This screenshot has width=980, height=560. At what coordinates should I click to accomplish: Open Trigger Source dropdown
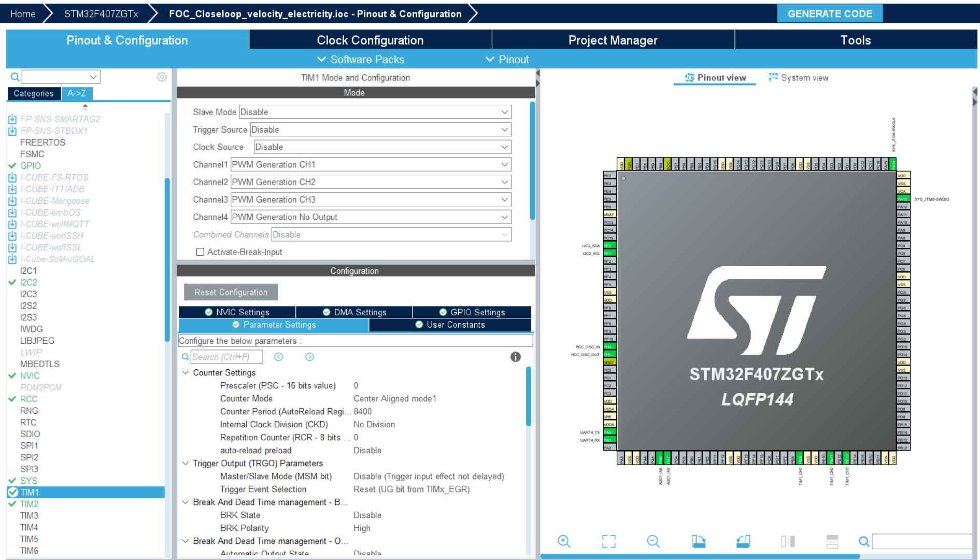click(381, 130)
